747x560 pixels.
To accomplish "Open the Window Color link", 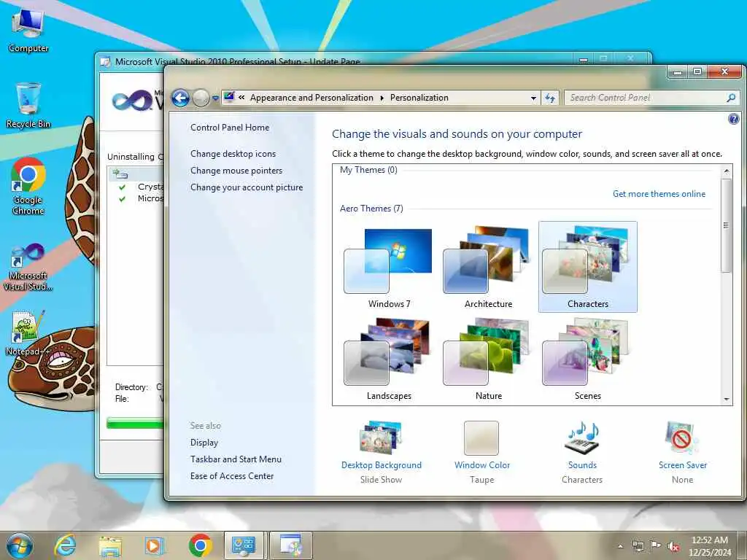I will click(x=481, y=465).
